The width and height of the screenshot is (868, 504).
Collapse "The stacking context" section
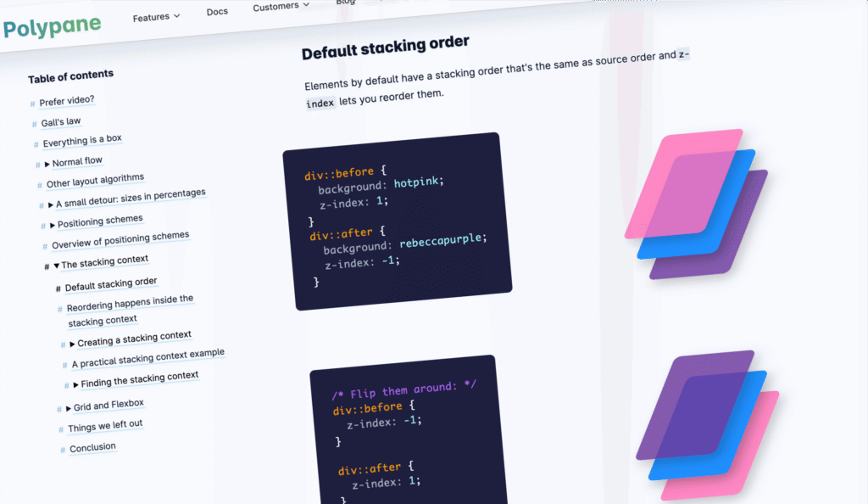58,264
